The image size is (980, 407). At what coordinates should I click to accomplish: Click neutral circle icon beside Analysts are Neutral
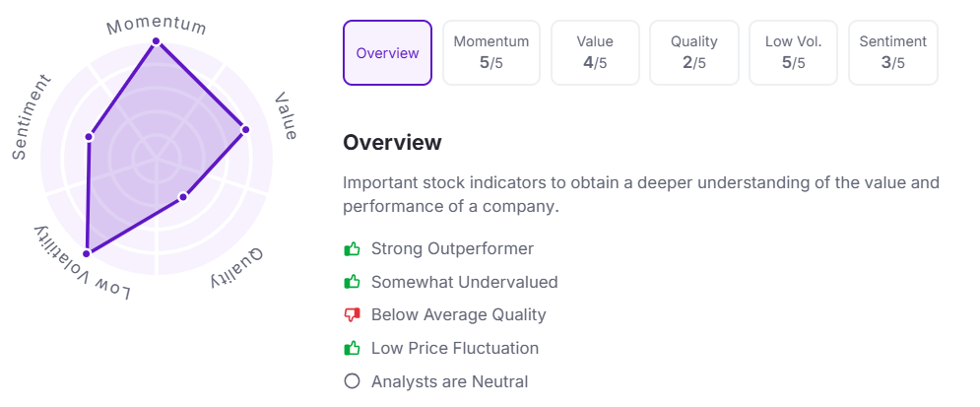pyautogui.click(x=352, y=381)
